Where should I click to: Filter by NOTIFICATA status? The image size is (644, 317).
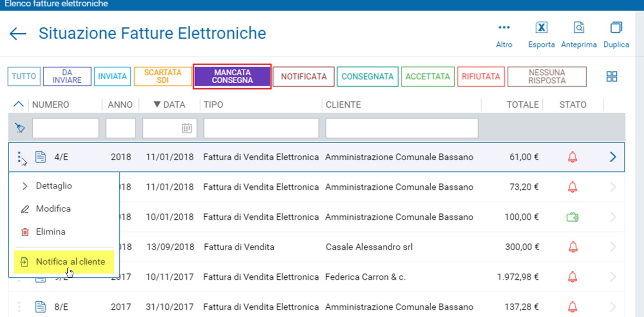click(x=303, y=77)
